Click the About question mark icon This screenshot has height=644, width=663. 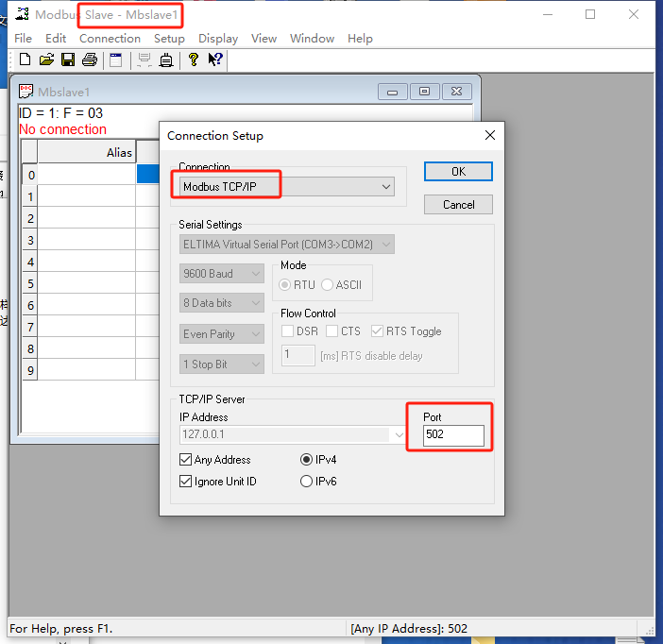tap(194, 59)
